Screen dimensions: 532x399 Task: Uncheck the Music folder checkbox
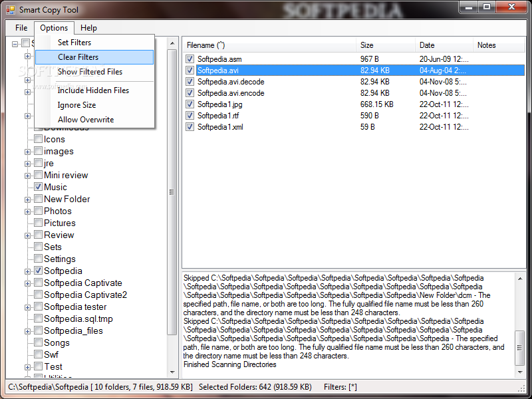click(x=39, y=187)
